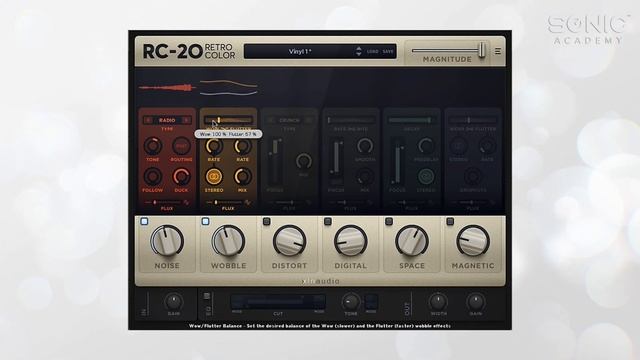
Task: Click the Noise ROUTING button knob
Action: coord(181,146)
